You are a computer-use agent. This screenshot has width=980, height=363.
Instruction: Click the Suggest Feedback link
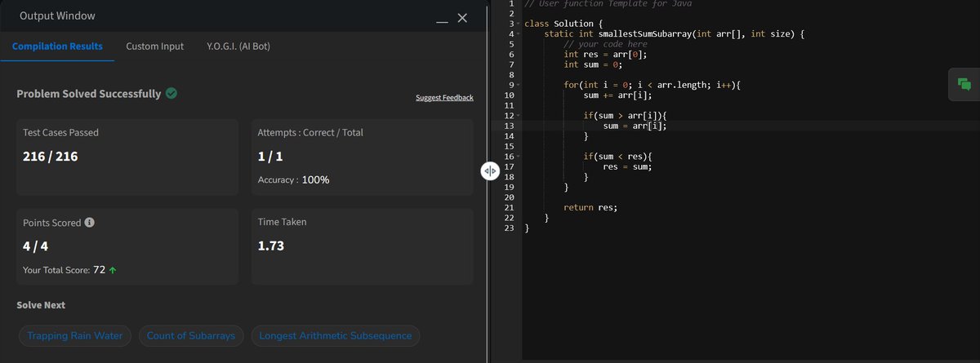click(x=444, y=98)
